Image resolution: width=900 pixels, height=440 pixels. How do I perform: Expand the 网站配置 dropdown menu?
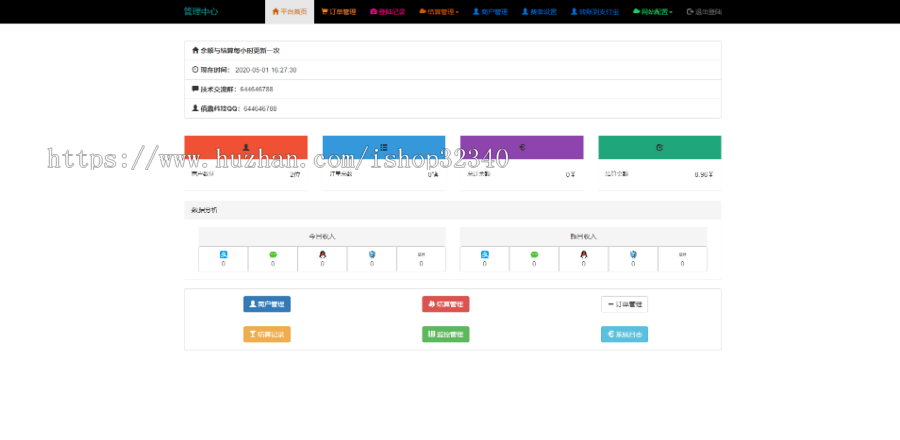(653, 11)
